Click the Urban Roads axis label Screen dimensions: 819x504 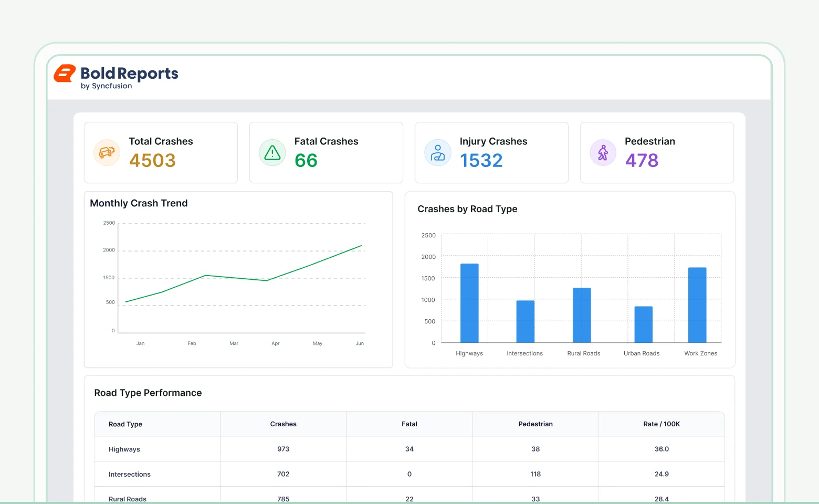coord(642,353)
